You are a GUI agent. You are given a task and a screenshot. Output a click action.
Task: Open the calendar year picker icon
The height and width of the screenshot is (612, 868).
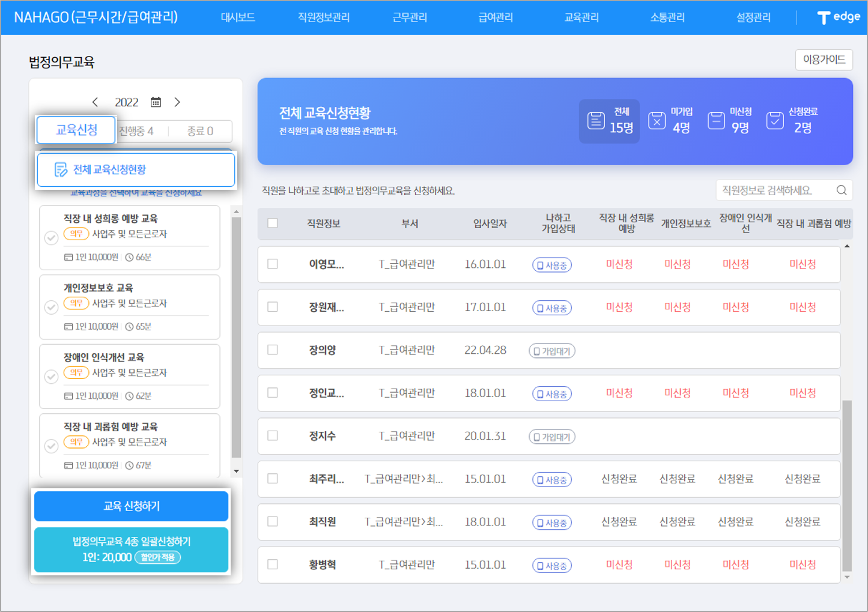156,102
